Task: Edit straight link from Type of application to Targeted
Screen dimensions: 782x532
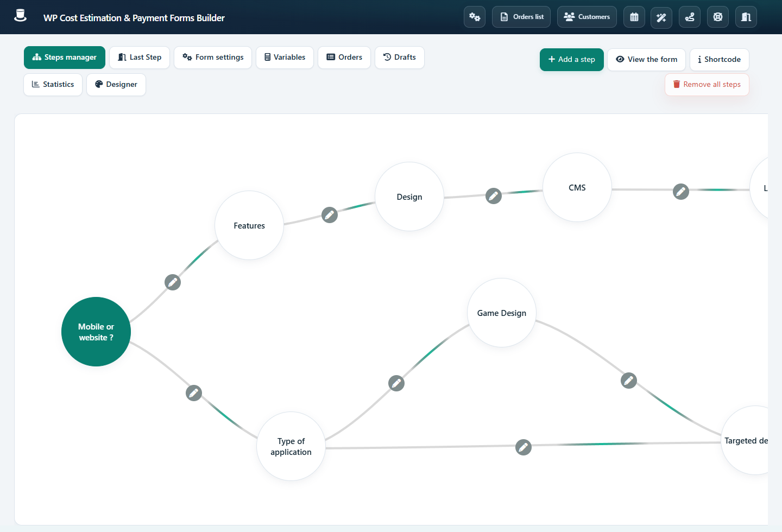Action: (x=524, y=447)
